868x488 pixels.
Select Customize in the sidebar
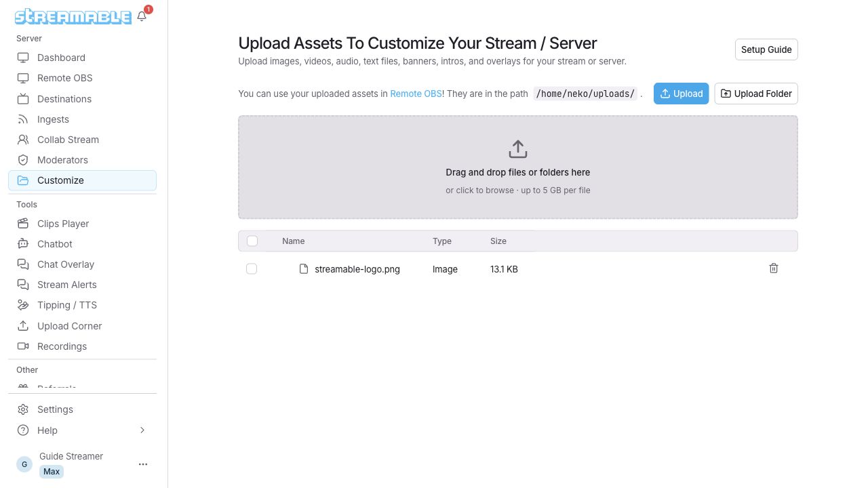pyautogui.click(x=83, y=180)
